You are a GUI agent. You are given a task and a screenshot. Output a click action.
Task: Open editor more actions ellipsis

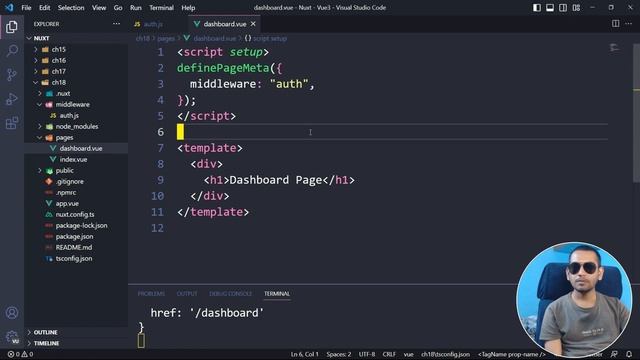(629, 24)
